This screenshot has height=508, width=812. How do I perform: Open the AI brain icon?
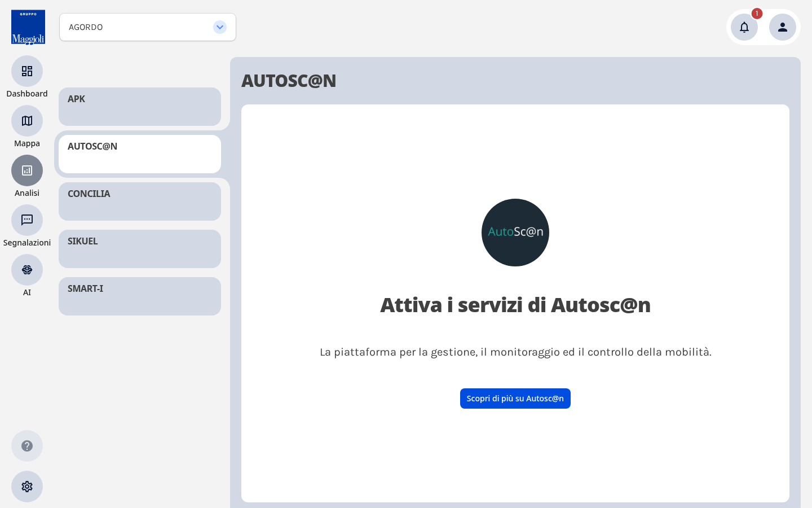pyautogui.click(x=27, y=270)
